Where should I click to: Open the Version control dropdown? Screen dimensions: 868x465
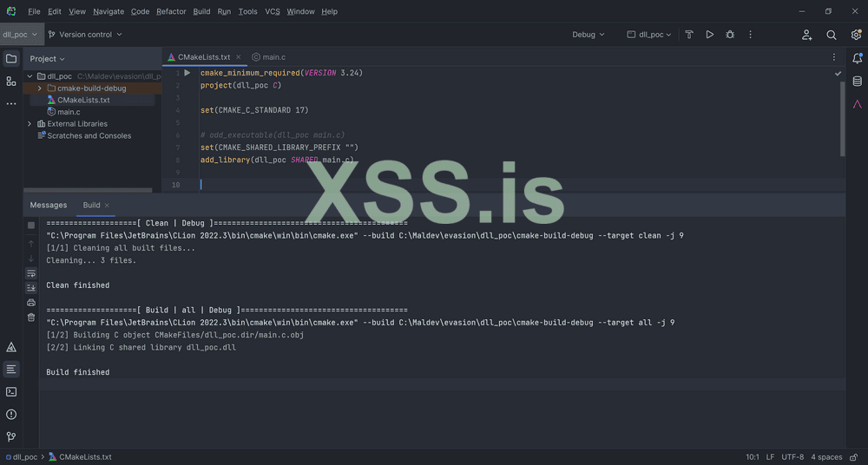(85, 35)
